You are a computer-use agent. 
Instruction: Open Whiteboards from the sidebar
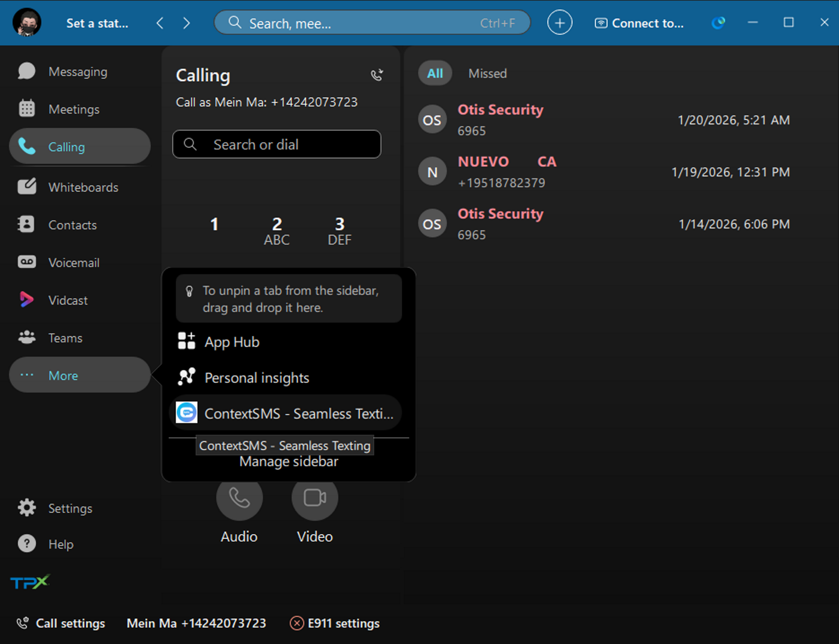point(80,187)
